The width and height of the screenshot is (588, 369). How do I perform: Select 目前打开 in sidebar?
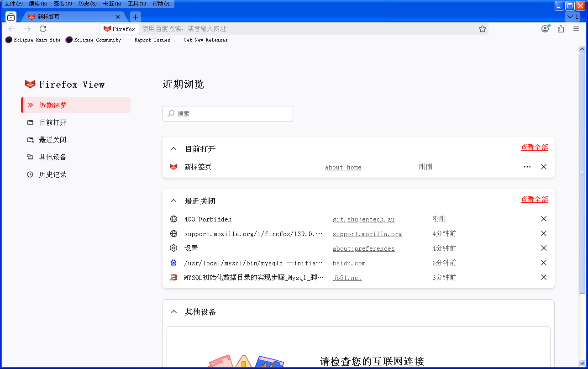coord(76,122)
